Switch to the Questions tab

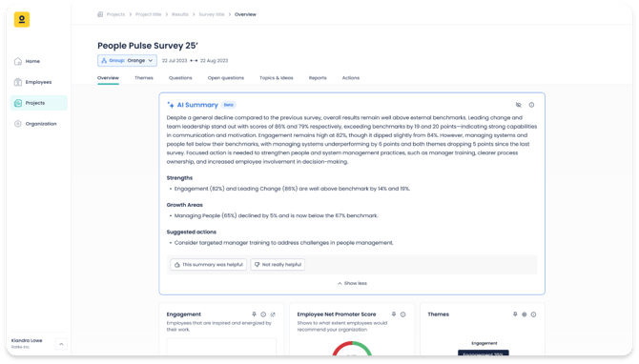pyautogui.click(x=180, y=78)
